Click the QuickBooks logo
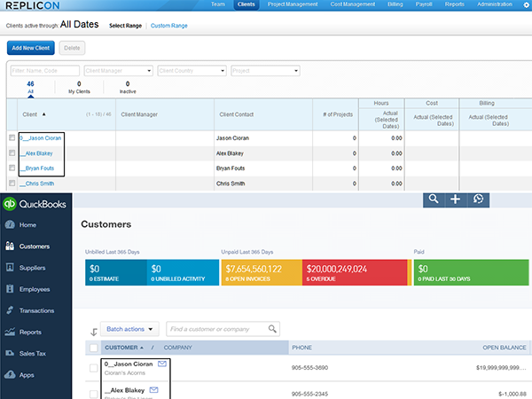This screenshot has width=532, height=399. (35, 204)
